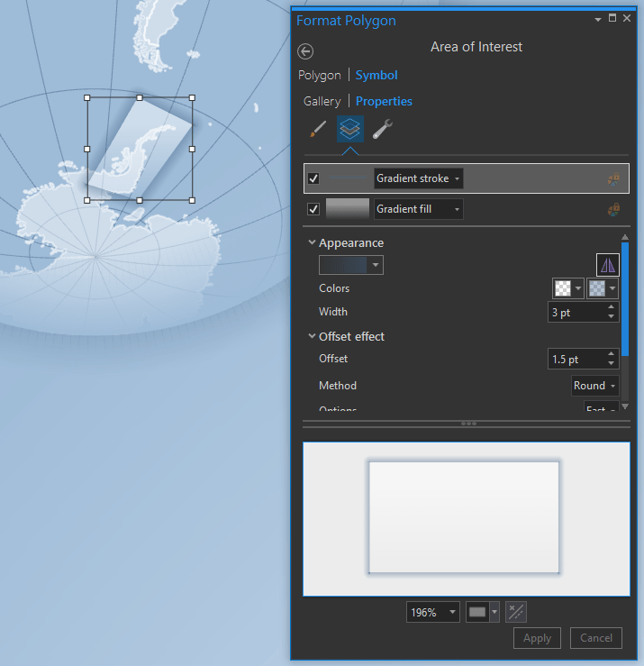Viewport: 644px width, 666px height.
Task: Increase the Offset value with up arrow
Action: pos(611,354)
